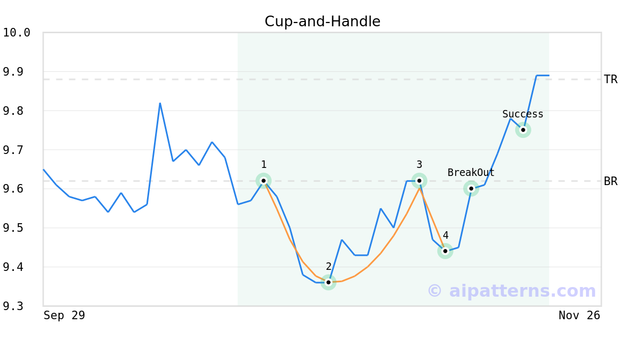Click the BR breakout line label
Screen dimensions: 644x338
610,181
